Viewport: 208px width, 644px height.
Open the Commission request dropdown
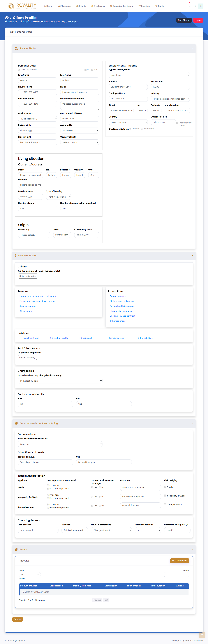[177, 530]
